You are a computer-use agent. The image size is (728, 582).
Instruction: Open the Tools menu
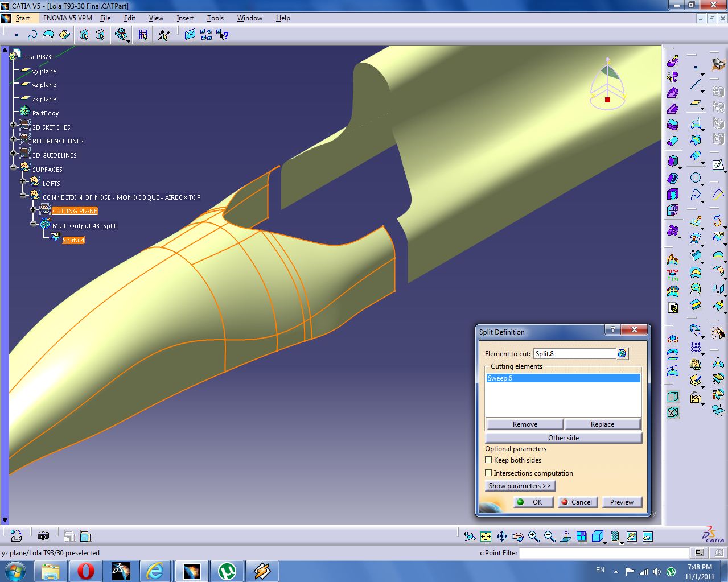[215, 18]
